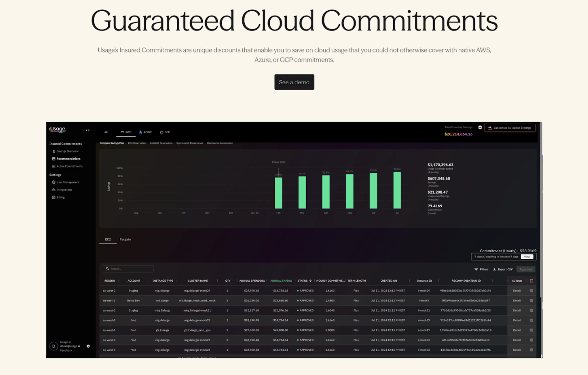Image resolution: width=588 pixels, height=375 pixels.
Task: Click the Feedback link at bottom left
Action: point(66,350)
